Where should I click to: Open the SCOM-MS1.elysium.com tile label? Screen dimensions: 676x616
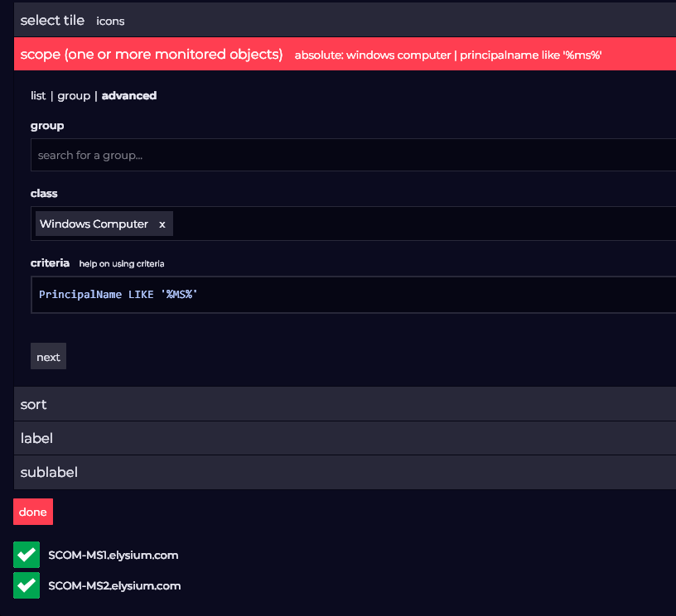coord(113,555)
